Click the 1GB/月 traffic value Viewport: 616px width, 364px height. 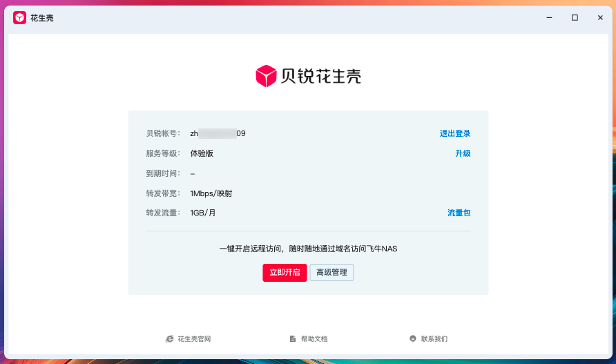pyautogui.click(x=203, y=213)
